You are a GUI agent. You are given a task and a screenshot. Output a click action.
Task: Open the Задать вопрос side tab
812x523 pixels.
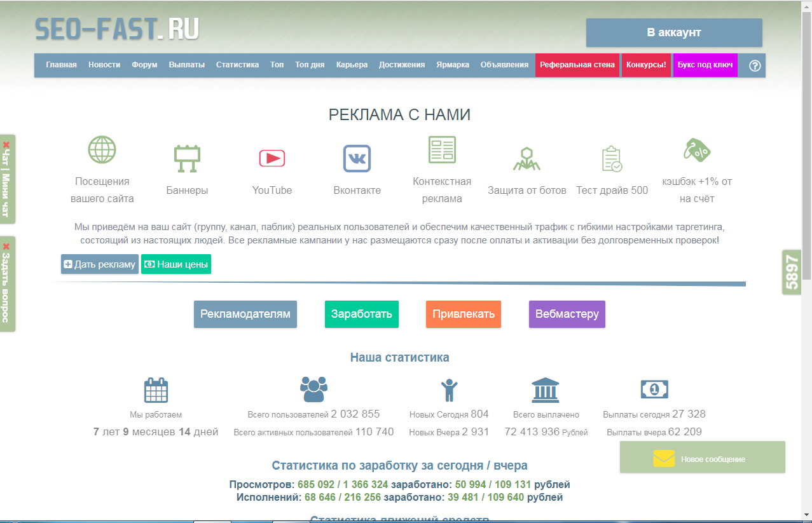tap(7, 284)
